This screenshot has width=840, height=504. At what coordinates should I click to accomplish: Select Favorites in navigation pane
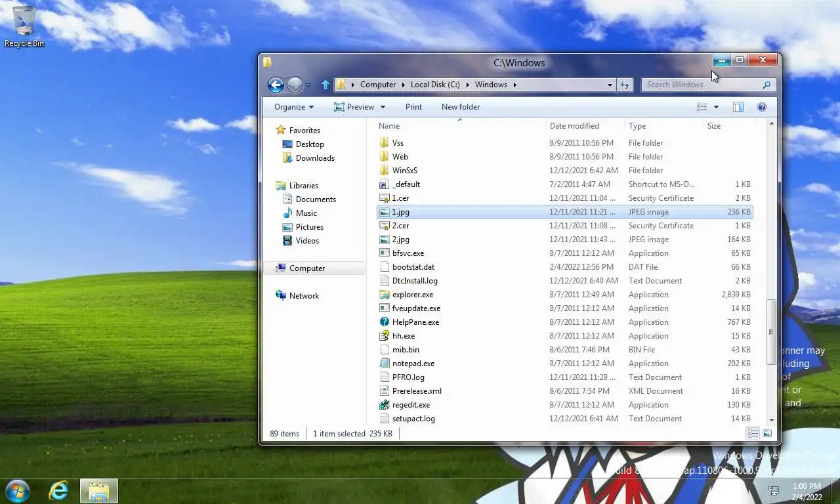click(x=304, y=131)
